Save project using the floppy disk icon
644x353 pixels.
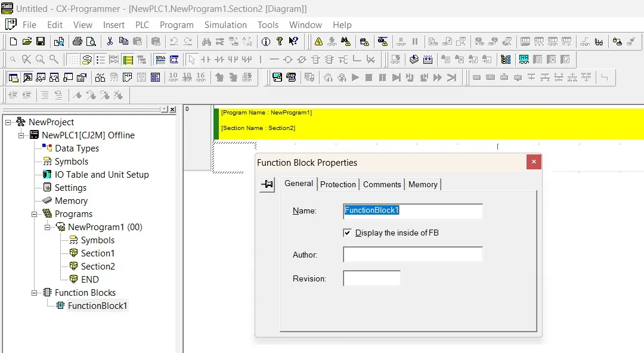coord(41,42)
